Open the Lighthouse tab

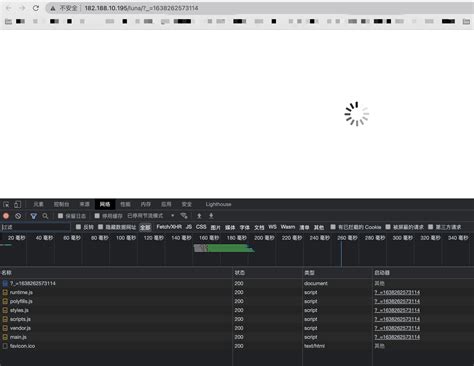pos(218,204)
